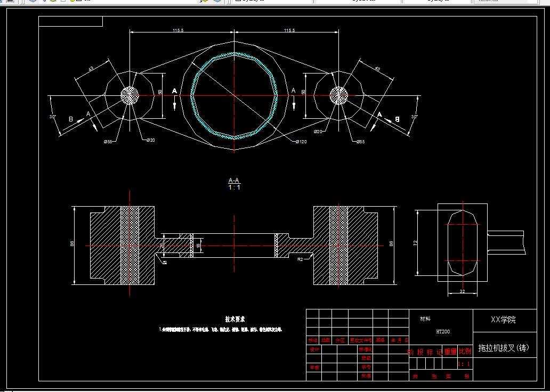Select the 年 月 日 date cell
The image size is (550, 392).
400,340
